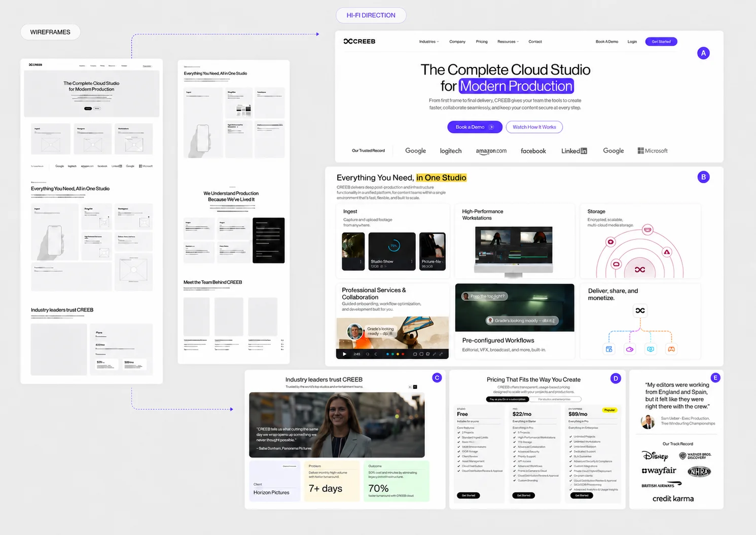Click the British Airways logo
This screenshot has height=535, width=756.
click(x=662, y=485)
